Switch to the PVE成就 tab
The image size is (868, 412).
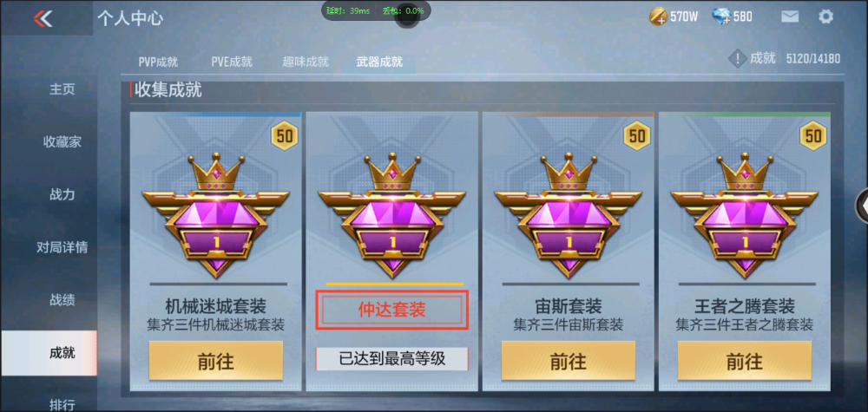coord(232,62)
